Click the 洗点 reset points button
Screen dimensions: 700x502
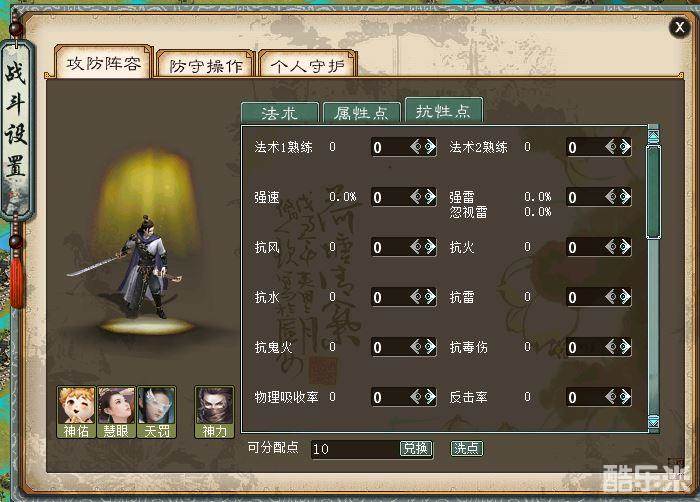[x=467, y=448]
